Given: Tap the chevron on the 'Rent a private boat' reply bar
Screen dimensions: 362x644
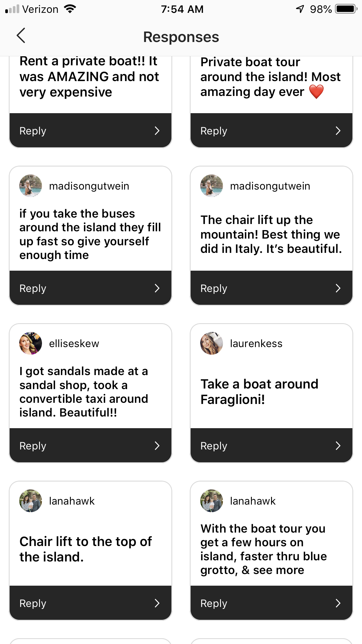Looking at the screenshot, I should (157, 131).
